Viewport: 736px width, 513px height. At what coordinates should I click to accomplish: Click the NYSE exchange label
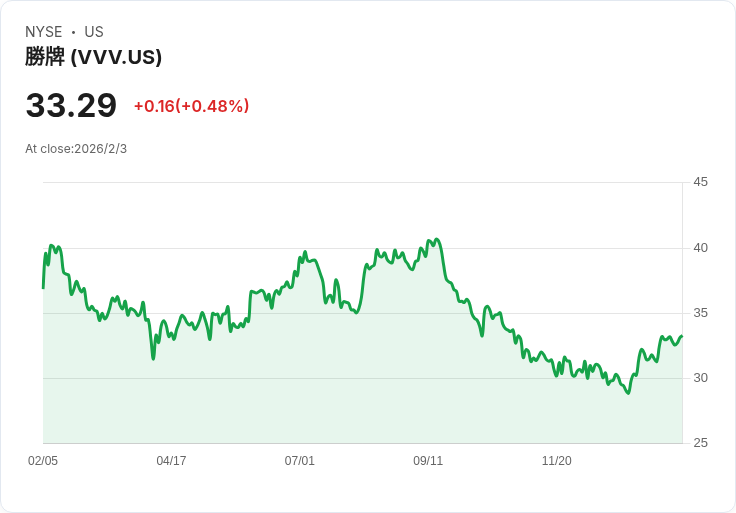pos(43,32)
